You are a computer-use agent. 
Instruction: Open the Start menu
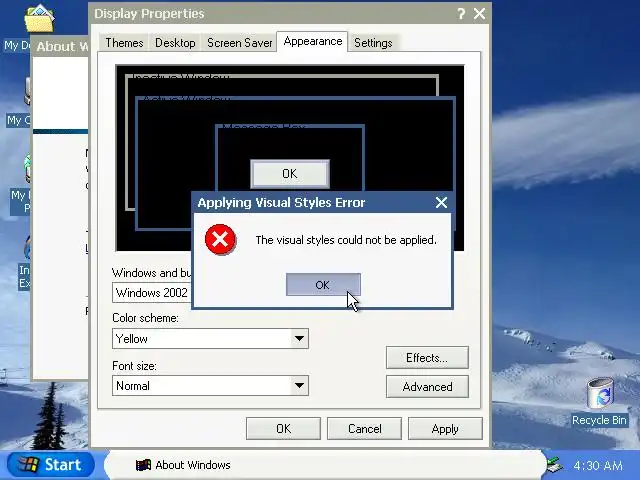(51, 464)
